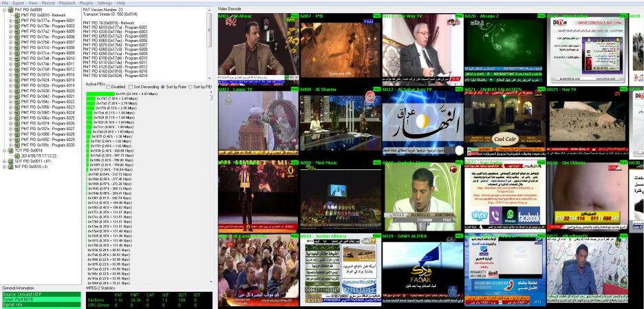This screenshot has width=644, height=309.
Task: Click the PMT PID 0x1892 - Program 6029 row
Action: pyautogui.click(x=47, y=140)
